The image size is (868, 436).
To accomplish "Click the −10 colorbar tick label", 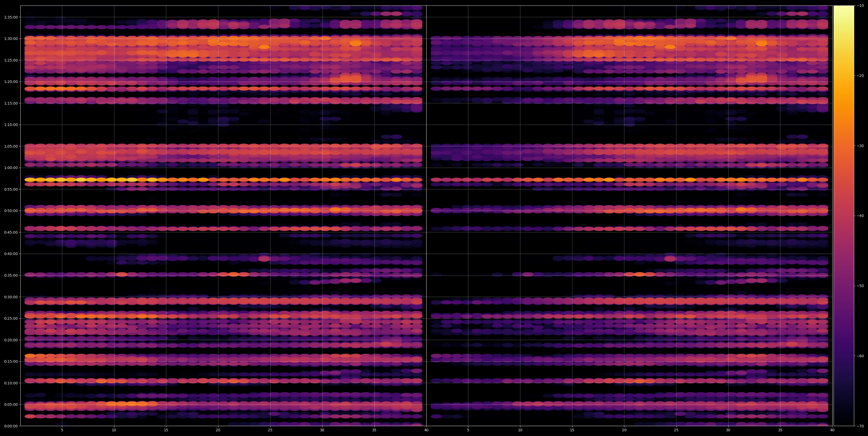I will tap(860, 5).
